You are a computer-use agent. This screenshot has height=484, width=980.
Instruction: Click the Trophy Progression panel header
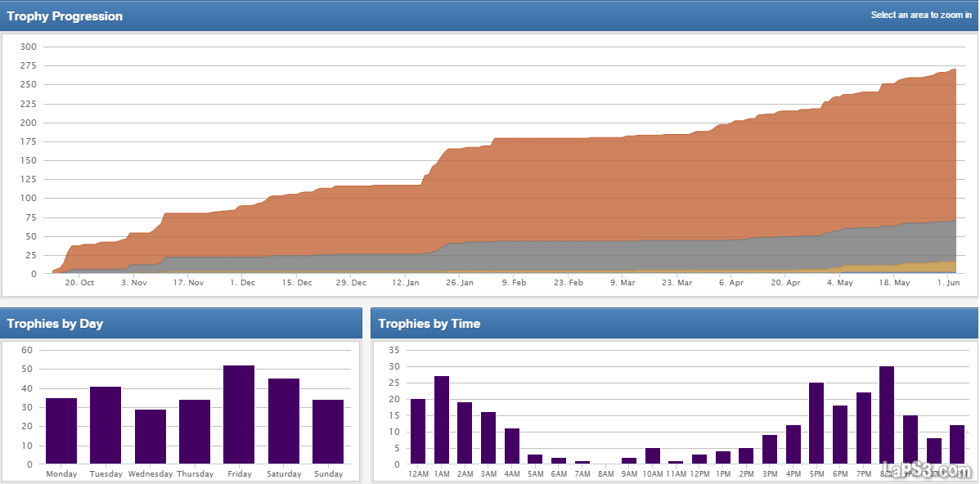[x=65, y=16]
